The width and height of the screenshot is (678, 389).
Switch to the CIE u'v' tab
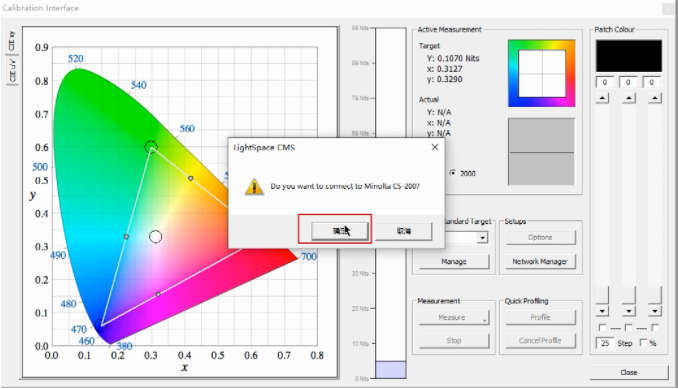point(12,70)
